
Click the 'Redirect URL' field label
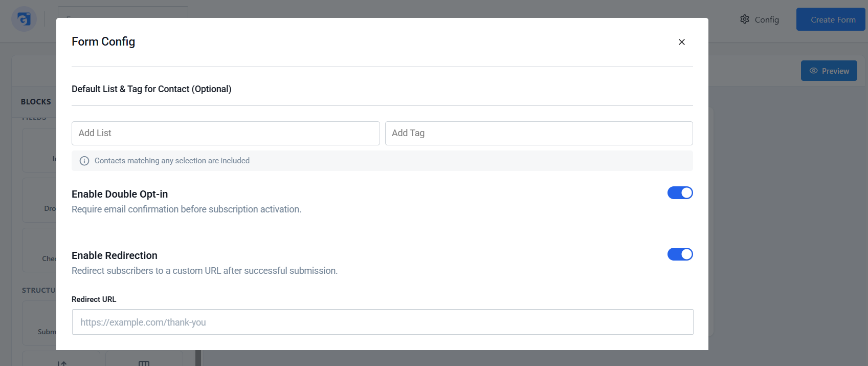[94, 299]
